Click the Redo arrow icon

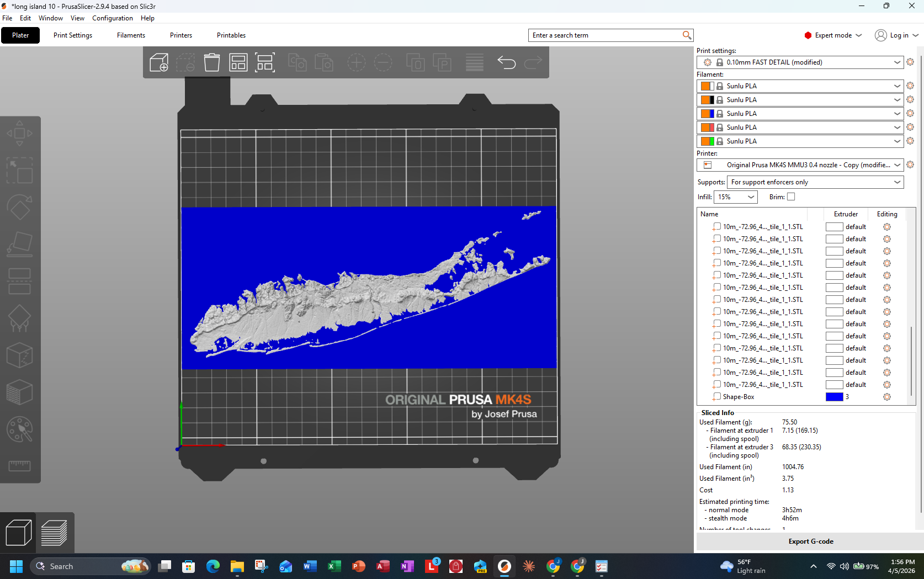(533, 62)
